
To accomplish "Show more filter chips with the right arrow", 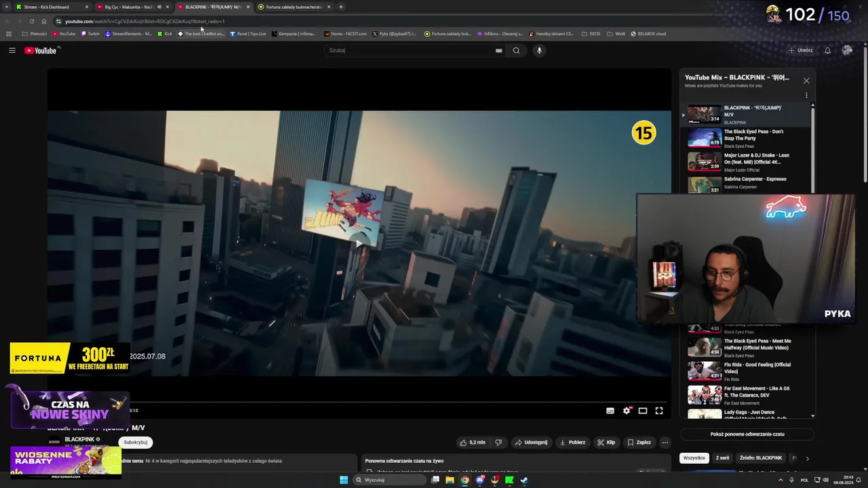I will (807, 458).
